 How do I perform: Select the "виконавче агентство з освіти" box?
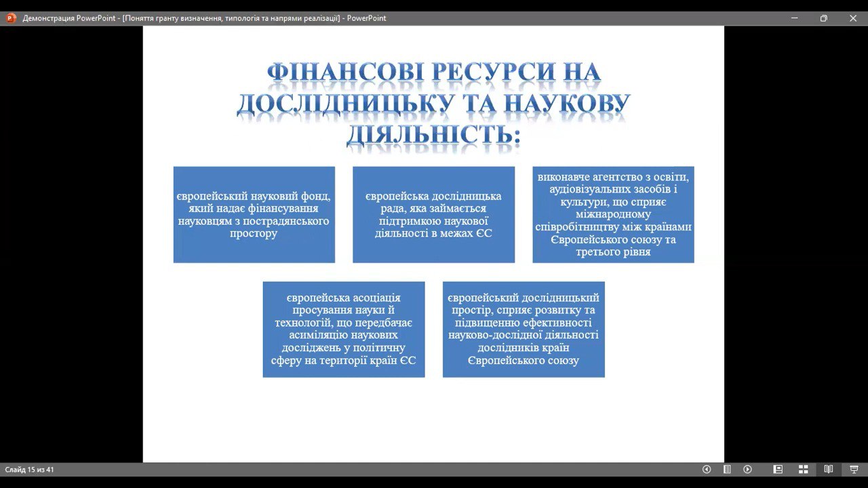[613, 215]
